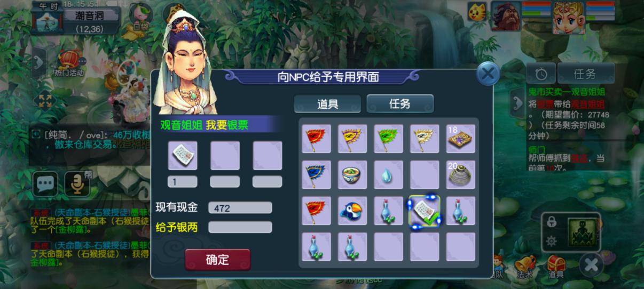
Task: Switch to the 道具 tab
Action: pos(328,104)
